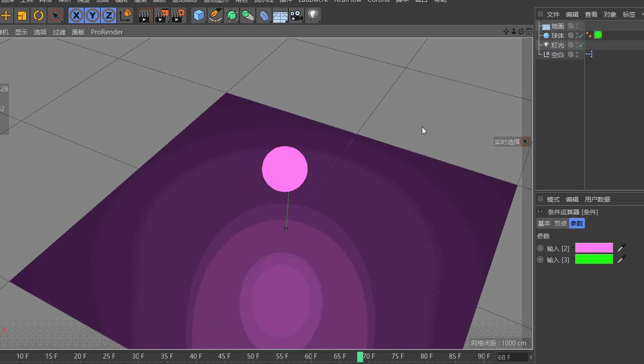Select the 空白 object row
Image resolution: width=644 pixels, height=364 pixels.
pyautogui.click(x=558, y=55)
